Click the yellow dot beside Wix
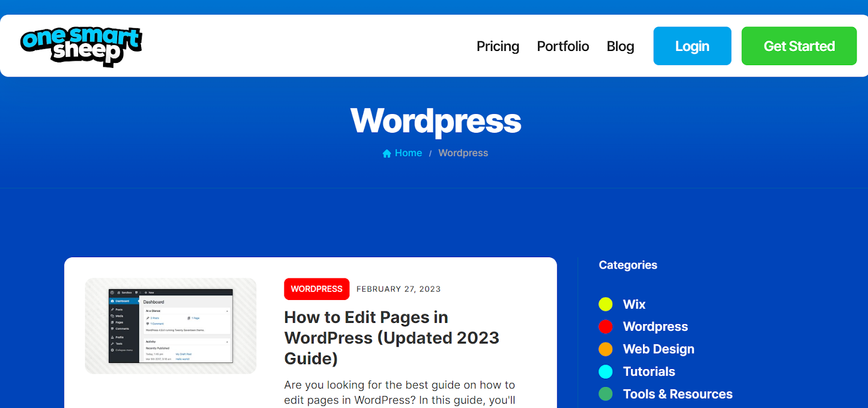 tap(605, 304)
